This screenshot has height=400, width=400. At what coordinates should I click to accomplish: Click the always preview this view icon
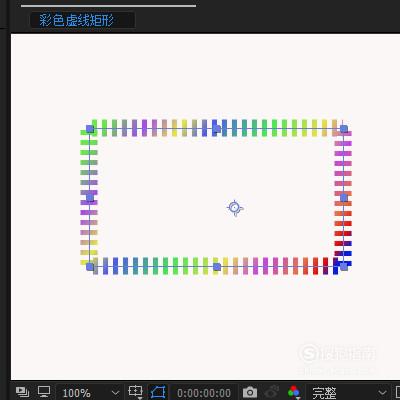point(22,392)
